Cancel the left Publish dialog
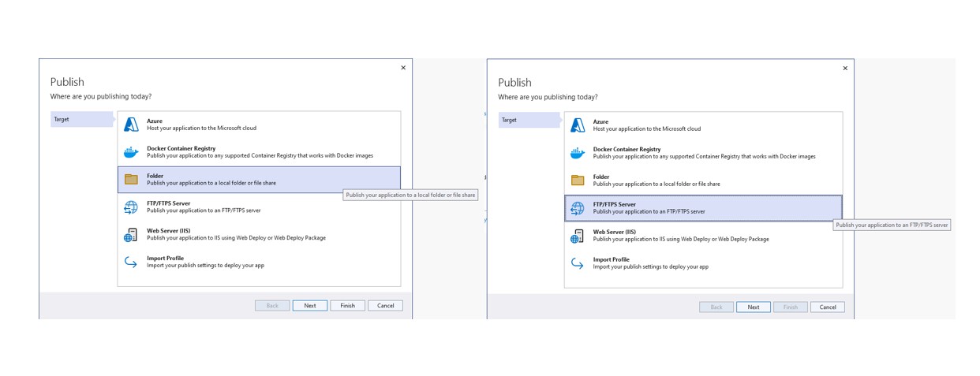980x376 pixels. pos(386,306)
